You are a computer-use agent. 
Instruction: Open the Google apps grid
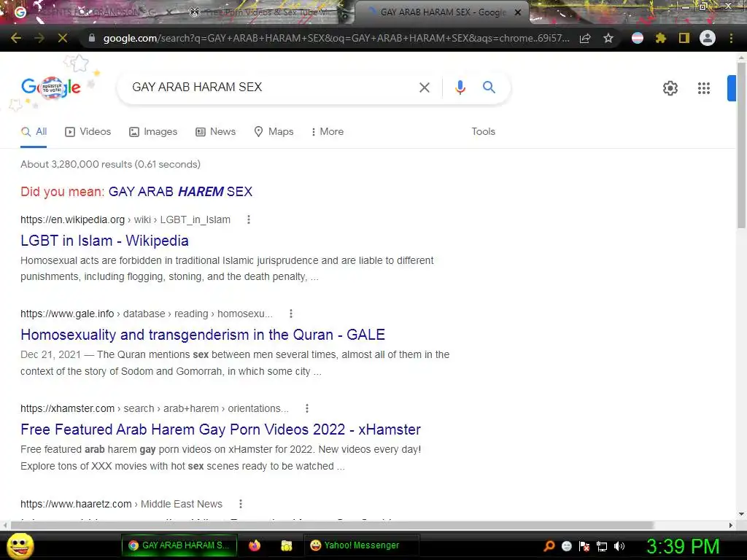704,88
